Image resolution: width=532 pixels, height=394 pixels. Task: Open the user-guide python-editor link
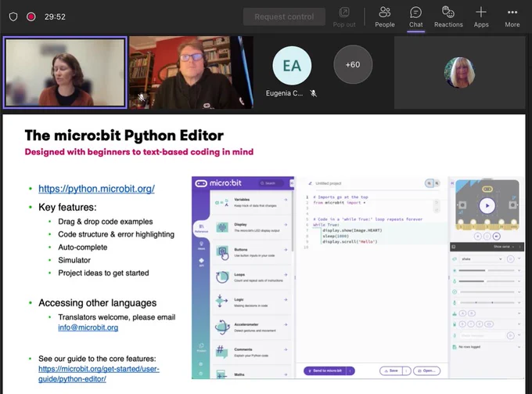(x=99, y=374)
